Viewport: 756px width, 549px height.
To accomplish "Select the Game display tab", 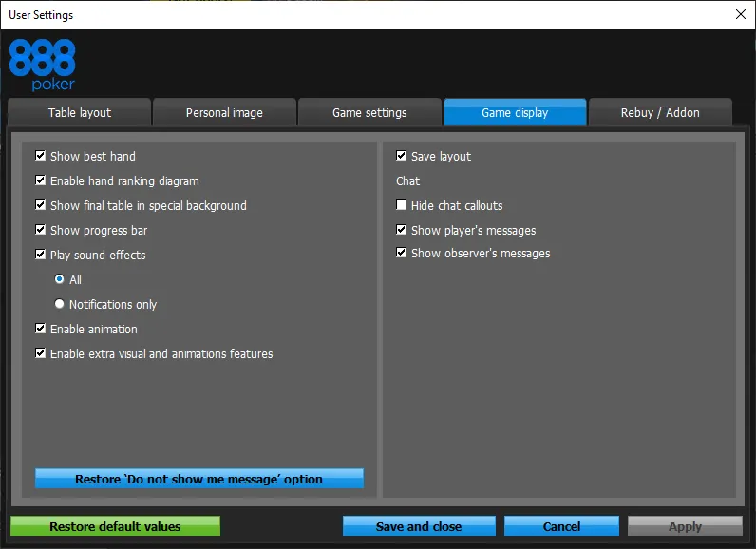I will 515,112.
